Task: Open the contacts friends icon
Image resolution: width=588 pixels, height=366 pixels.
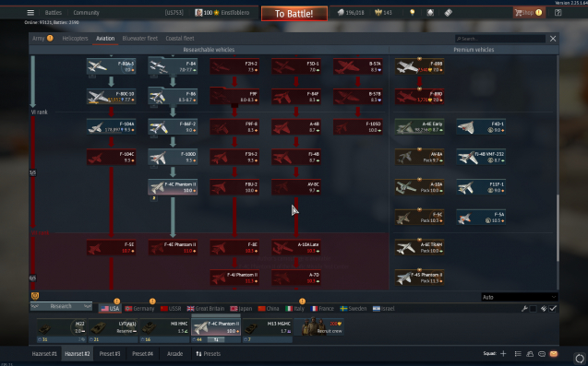Action: 530,354
